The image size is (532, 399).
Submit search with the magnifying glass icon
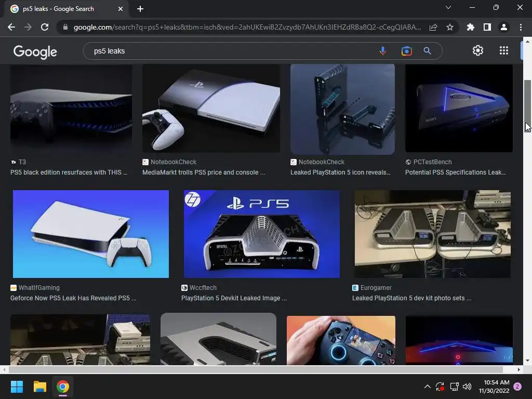pyautogui.click(x=427, y=51)
